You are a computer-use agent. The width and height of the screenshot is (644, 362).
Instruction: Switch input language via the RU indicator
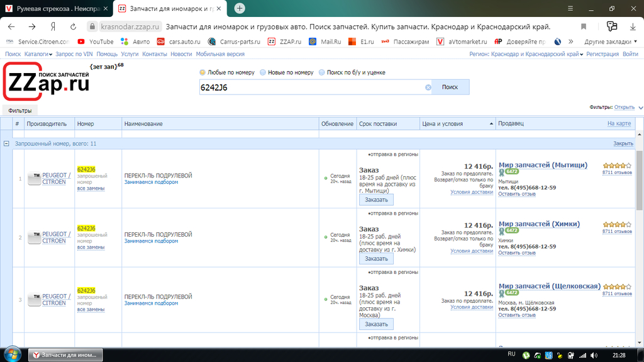(511, 354)
